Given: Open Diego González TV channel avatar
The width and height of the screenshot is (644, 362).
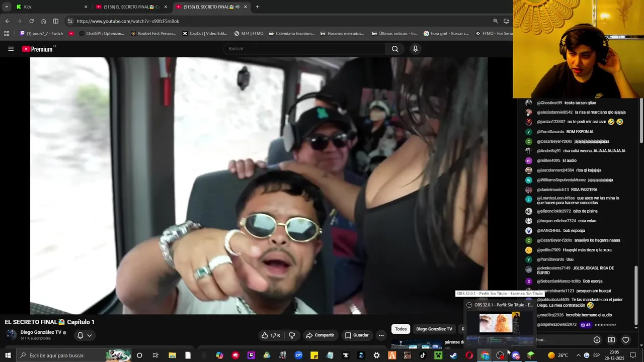Looking at the screenshot, I should pyautogui.click(x=11, y=334).
